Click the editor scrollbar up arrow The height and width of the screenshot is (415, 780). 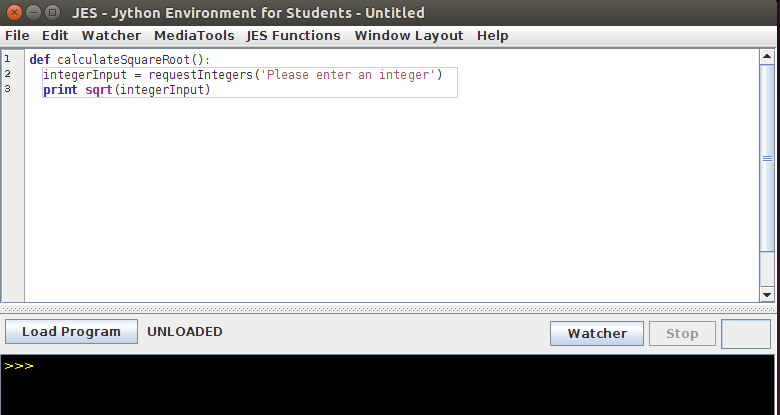tap(767, 57)
